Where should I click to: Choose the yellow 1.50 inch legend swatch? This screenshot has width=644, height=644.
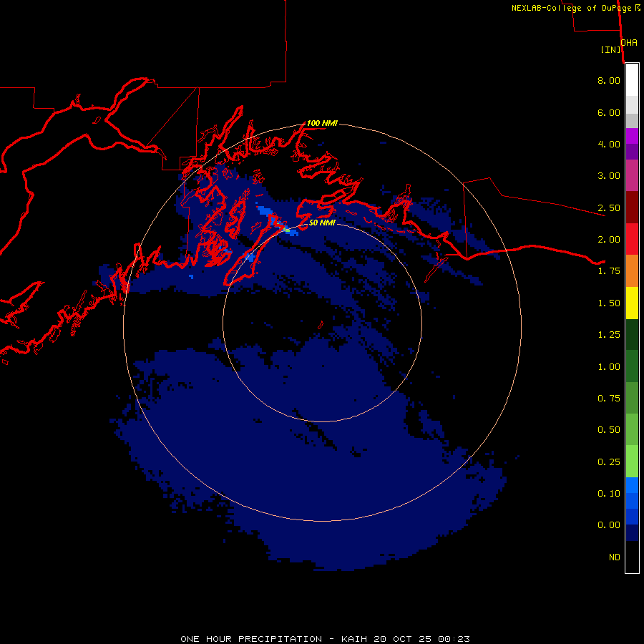pos(632,303)
